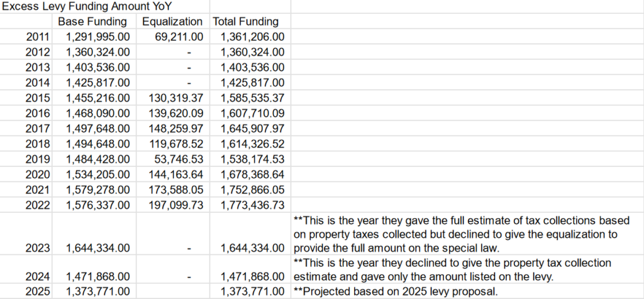Viewport: 644px width, 299px height.
Task: Select total funding value 1,538,174.53
Action: click(x=253, y=160)
